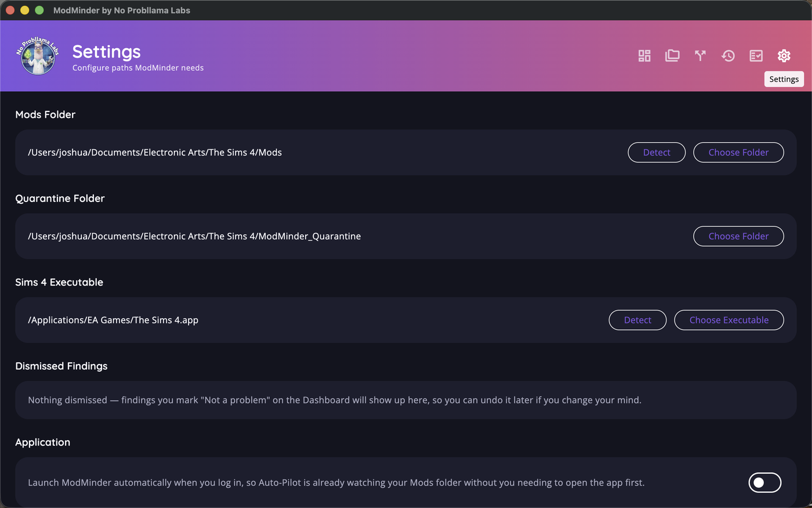Click Choose Folder for Quarantine Folder

738,236
